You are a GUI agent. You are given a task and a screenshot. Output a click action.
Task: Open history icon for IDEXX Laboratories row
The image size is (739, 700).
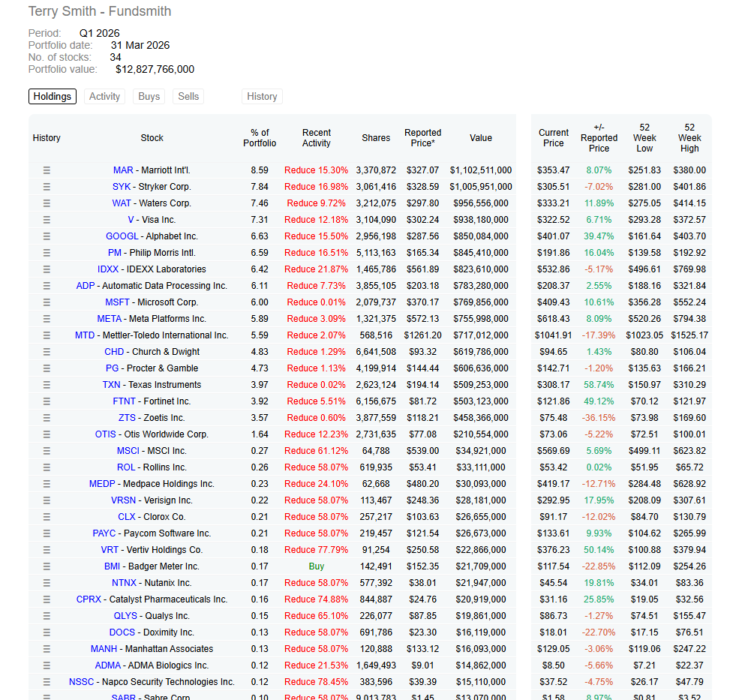47,269
